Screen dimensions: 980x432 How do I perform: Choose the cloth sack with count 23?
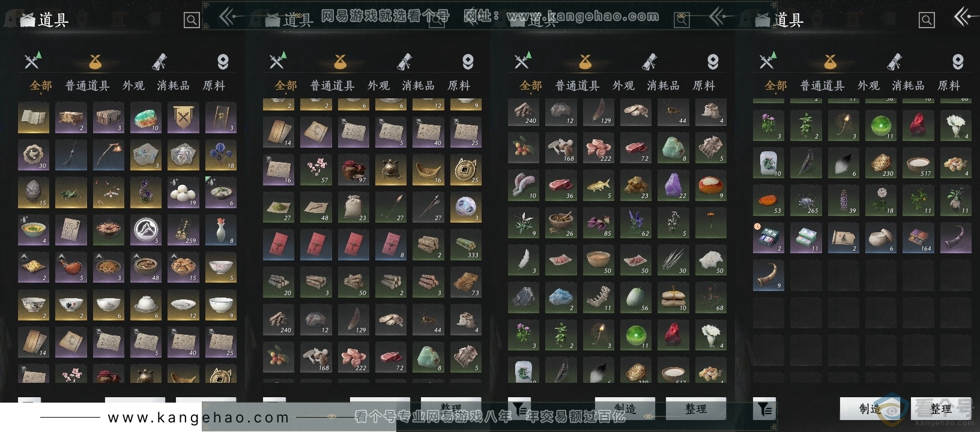pos(354,208)
